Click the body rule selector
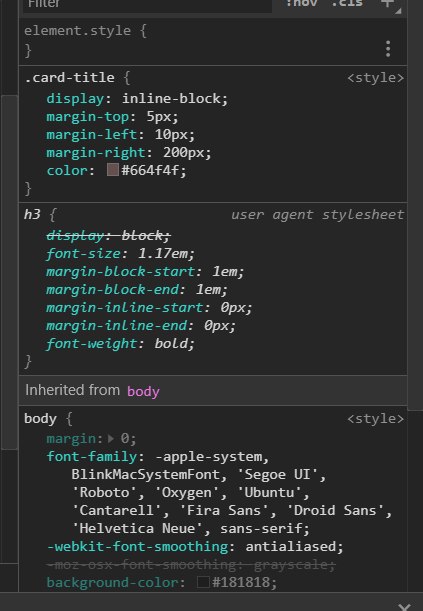The width and height of the screenshot is (423, 611). (x=40, y=419)
